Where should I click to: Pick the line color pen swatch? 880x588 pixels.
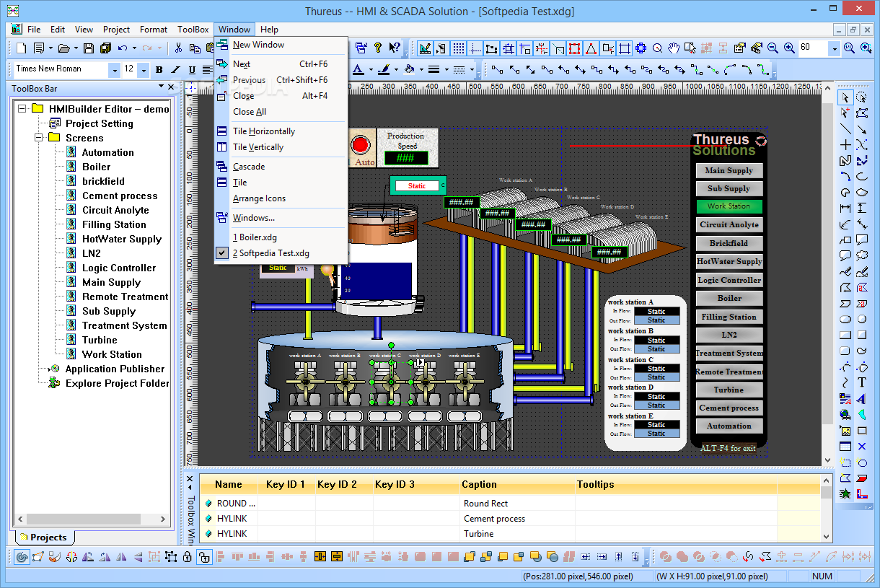[x=383, y=70]
